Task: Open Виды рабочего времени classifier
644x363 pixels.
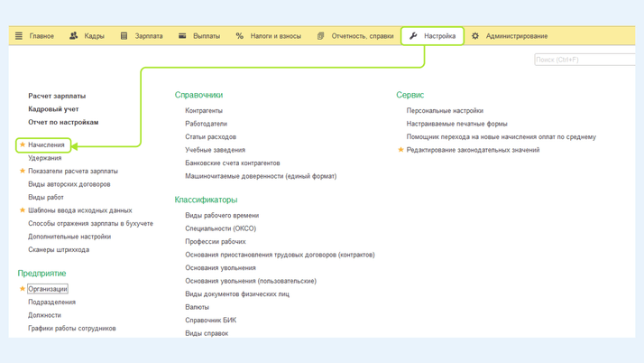Action: tap(222, 216)
